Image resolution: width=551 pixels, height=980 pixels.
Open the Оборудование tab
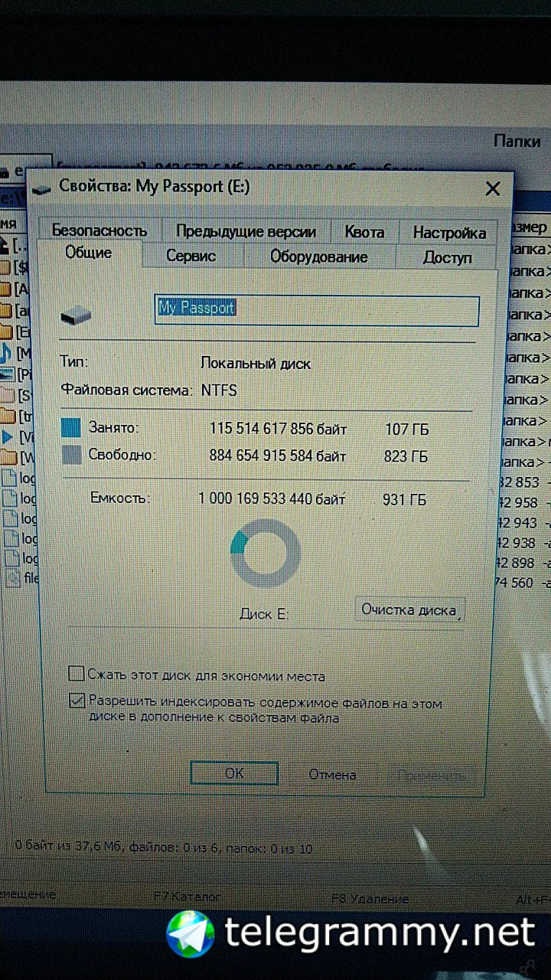pos(319,257)
